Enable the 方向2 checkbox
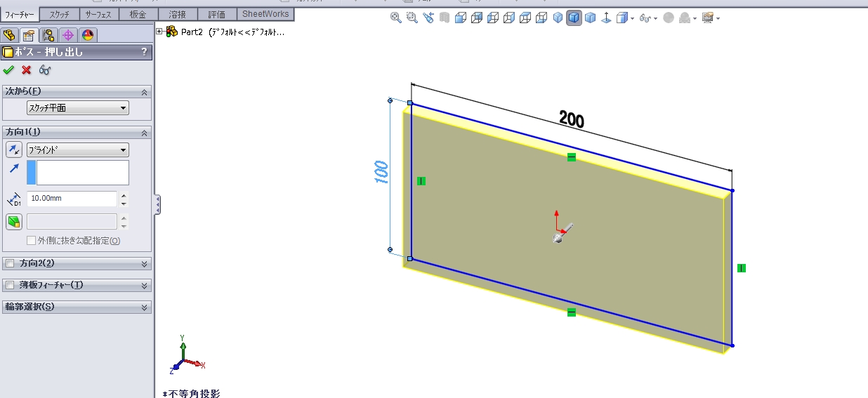Screen dimensions: 868x398 pos(10,264)
